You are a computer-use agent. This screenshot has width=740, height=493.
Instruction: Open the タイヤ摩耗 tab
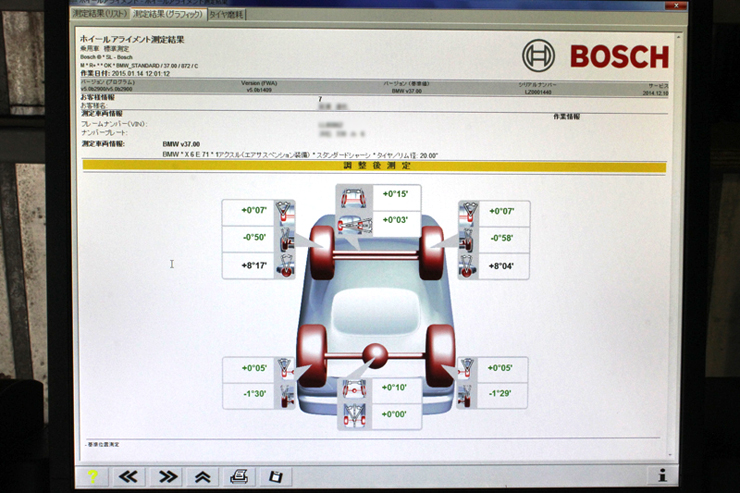[227, 15]
